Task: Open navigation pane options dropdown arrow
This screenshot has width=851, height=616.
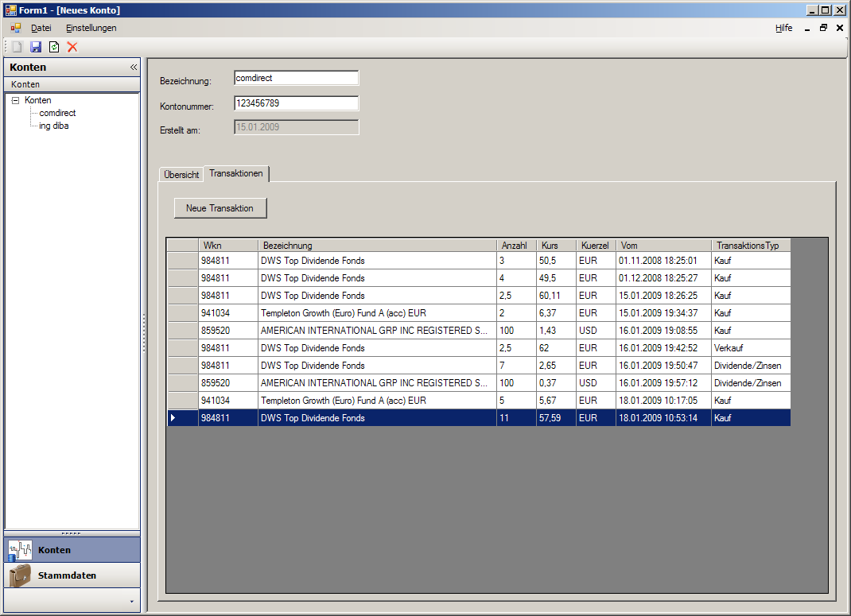Action: [132, 602]
